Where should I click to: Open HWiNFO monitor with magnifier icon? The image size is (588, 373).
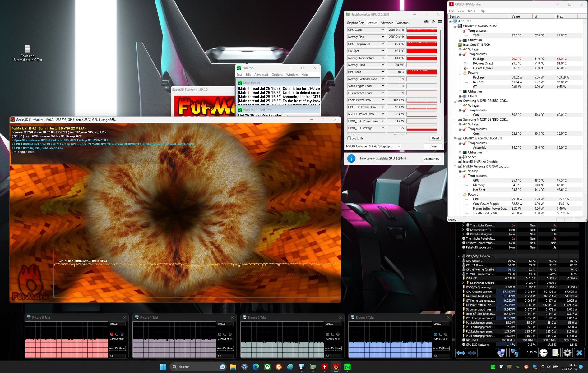[x=501, y=353]
